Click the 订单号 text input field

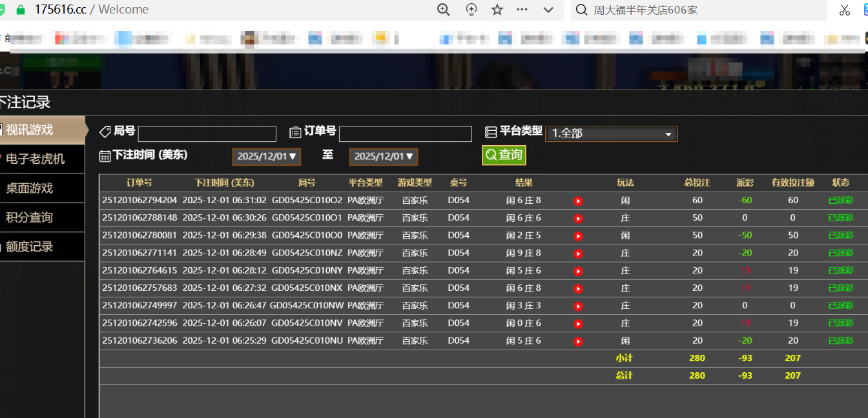(405, 134)
